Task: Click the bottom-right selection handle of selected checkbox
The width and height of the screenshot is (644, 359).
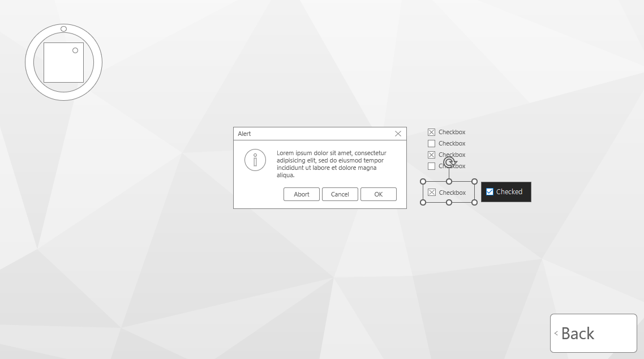Action: click(474, 203)
